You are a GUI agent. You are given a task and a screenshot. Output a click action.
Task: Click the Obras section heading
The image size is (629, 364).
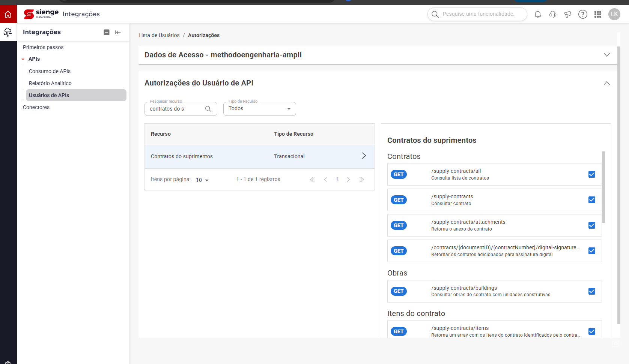click(x=397, y=273)
